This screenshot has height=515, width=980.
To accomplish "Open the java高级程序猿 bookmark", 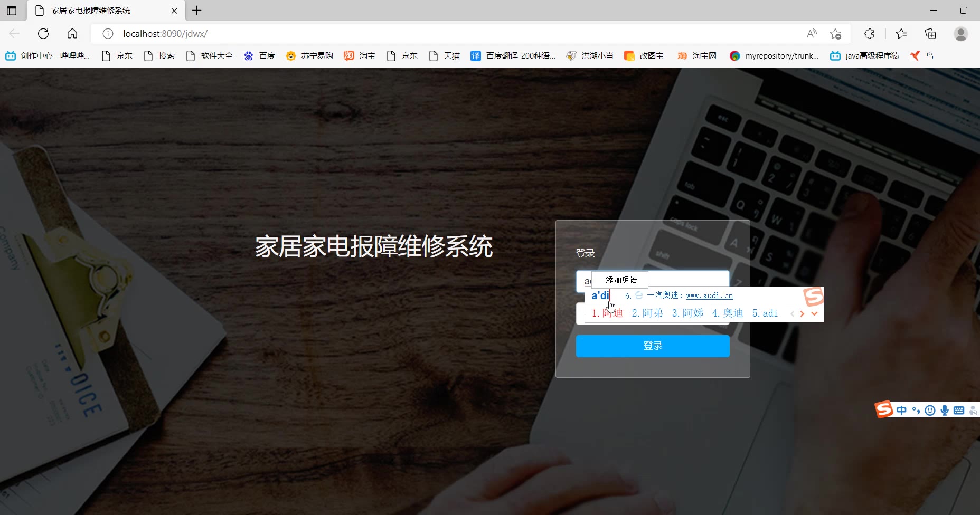I will coord(864,56).
